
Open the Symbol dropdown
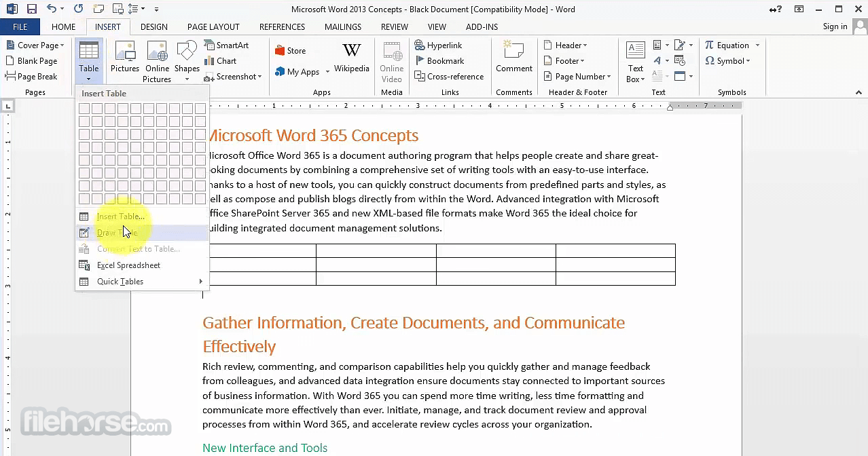[x=727, y=61]
